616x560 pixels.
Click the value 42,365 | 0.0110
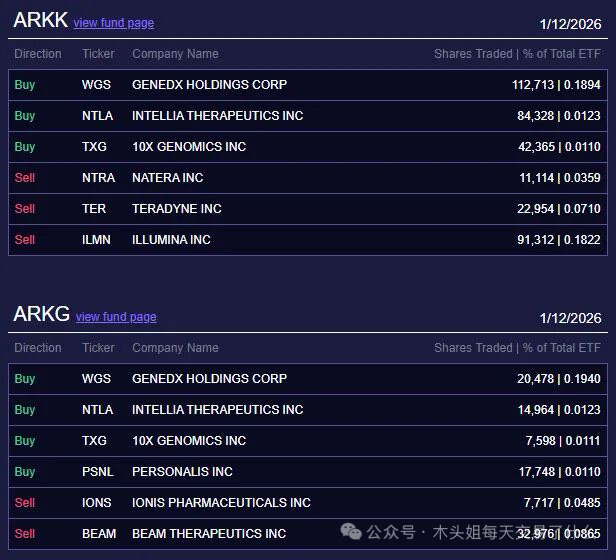pyautogui.click(x=559, y=147)
